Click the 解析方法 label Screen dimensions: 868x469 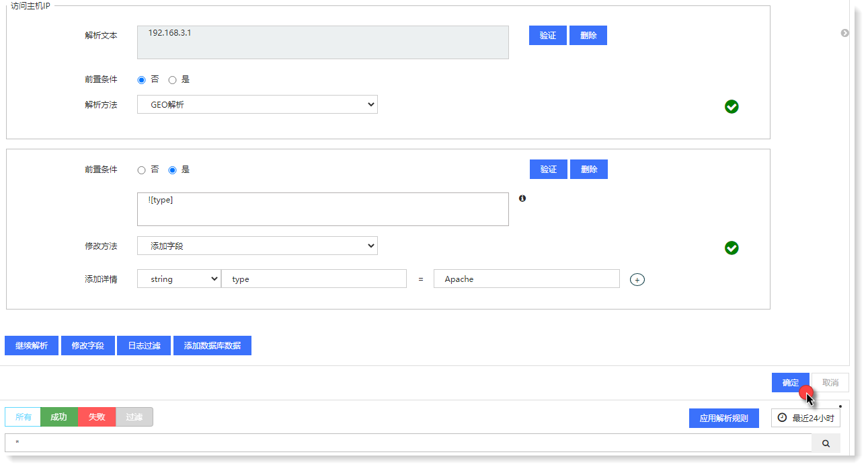click(x=101, y=105)
